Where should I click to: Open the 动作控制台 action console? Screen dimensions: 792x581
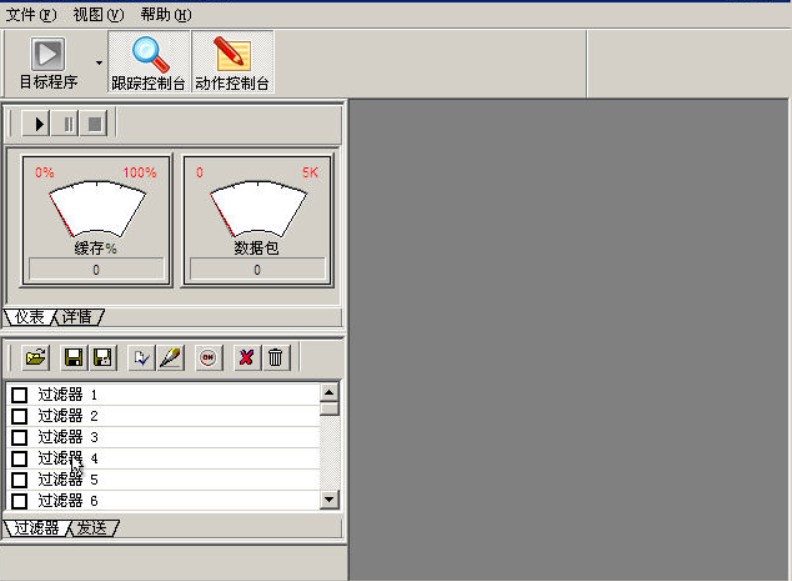click(232, 62)
